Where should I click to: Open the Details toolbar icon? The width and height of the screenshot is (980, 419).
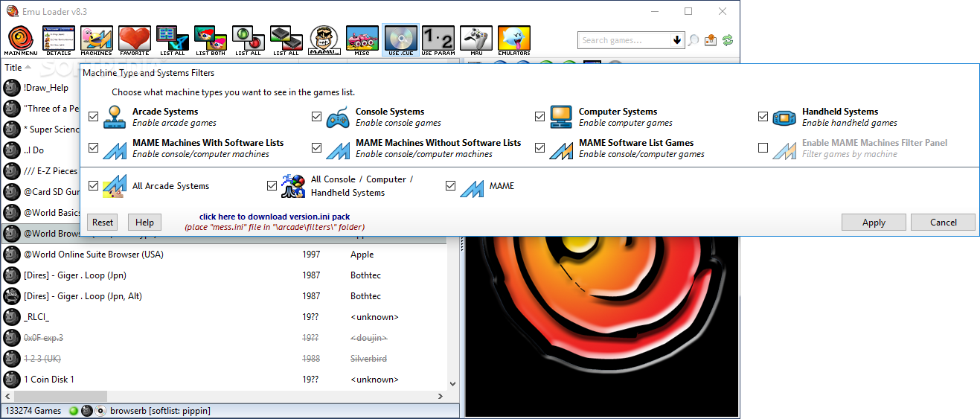pyautogui.click(x=59, y=41)
